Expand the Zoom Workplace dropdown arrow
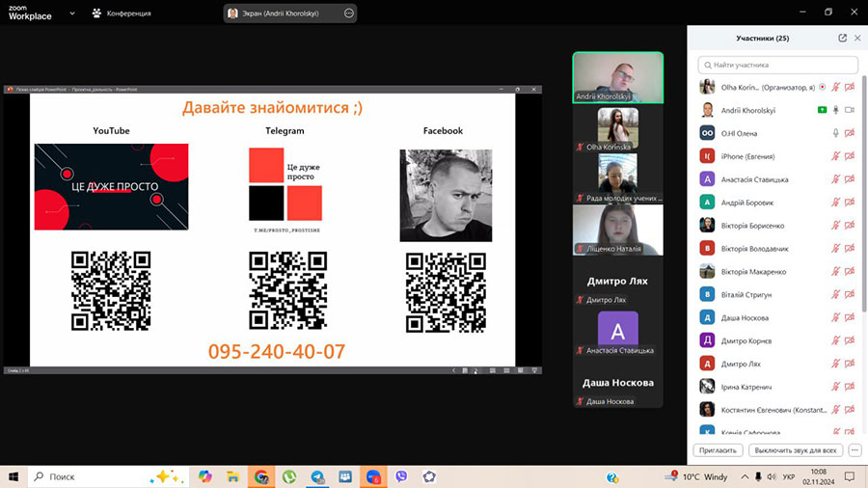Viewport: 868px width, 488px height. pyautogui.click(x=72, y=14)
